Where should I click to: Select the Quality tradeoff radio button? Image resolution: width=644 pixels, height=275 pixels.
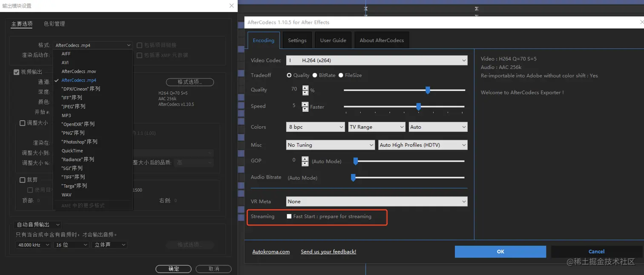pos(289,75)
